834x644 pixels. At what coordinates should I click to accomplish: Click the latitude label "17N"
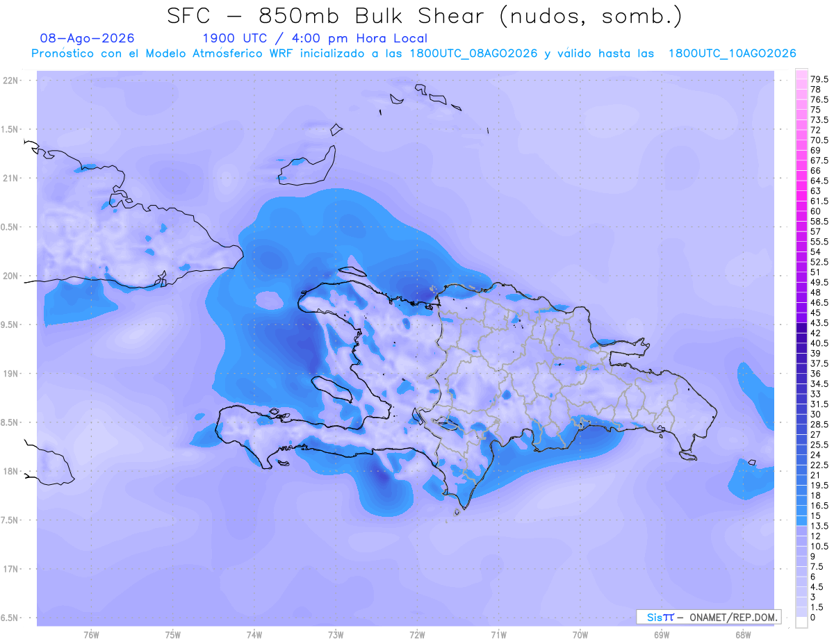pos(10,569)
